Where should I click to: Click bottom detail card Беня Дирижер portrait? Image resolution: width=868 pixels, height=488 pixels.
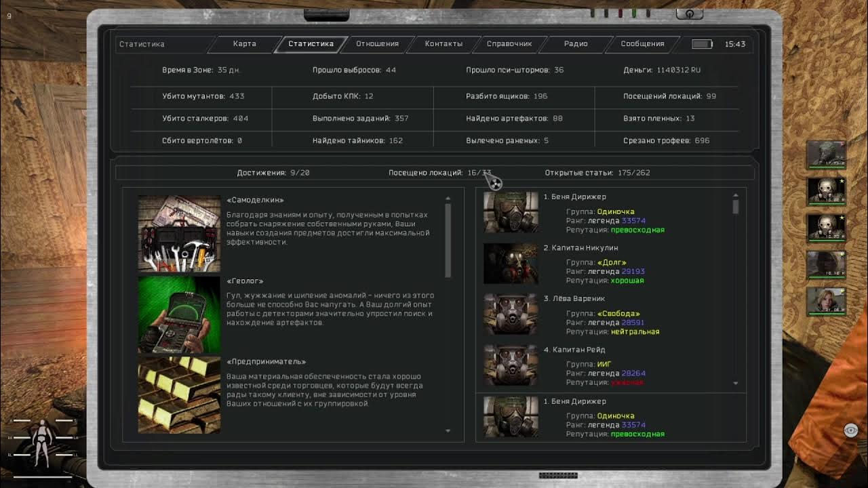(x=511, y=417)
